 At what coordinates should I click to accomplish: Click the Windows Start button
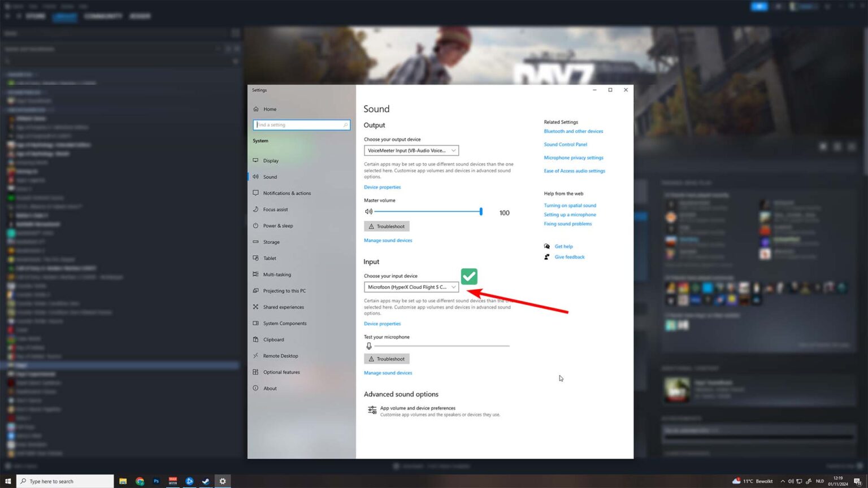coord(8,481)
